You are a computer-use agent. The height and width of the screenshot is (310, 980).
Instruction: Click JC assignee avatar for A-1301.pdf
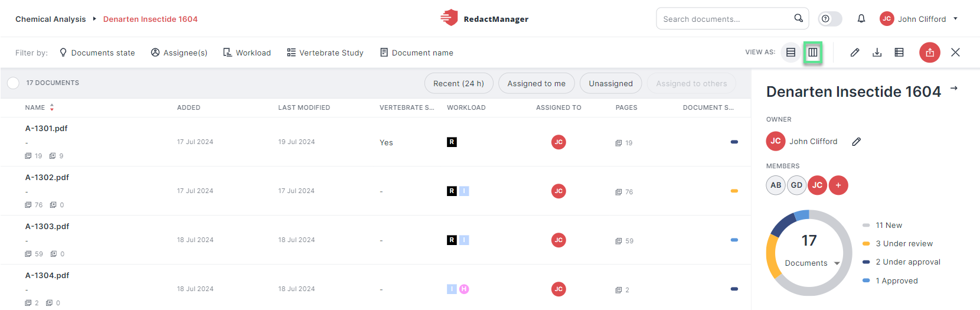[x=558, y=142]
